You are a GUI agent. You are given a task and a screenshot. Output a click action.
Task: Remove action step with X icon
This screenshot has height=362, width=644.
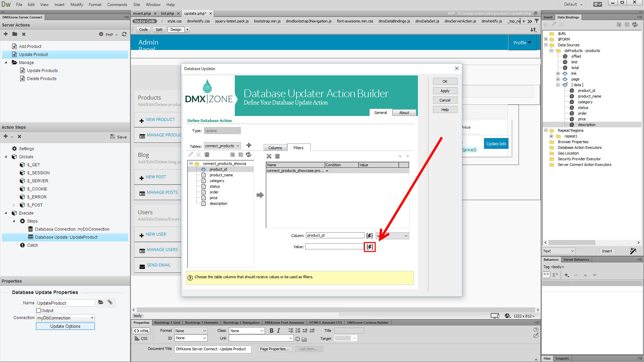19,136
